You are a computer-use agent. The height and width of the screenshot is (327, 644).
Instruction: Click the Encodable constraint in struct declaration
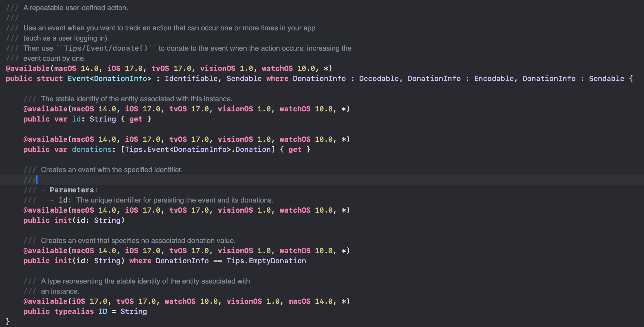[494, 79]
